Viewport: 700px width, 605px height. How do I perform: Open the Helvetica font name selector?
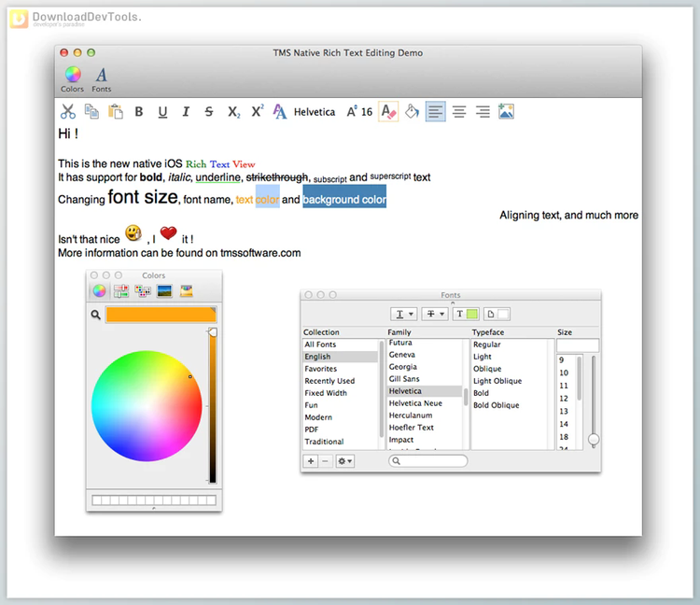tap(315, 112)
